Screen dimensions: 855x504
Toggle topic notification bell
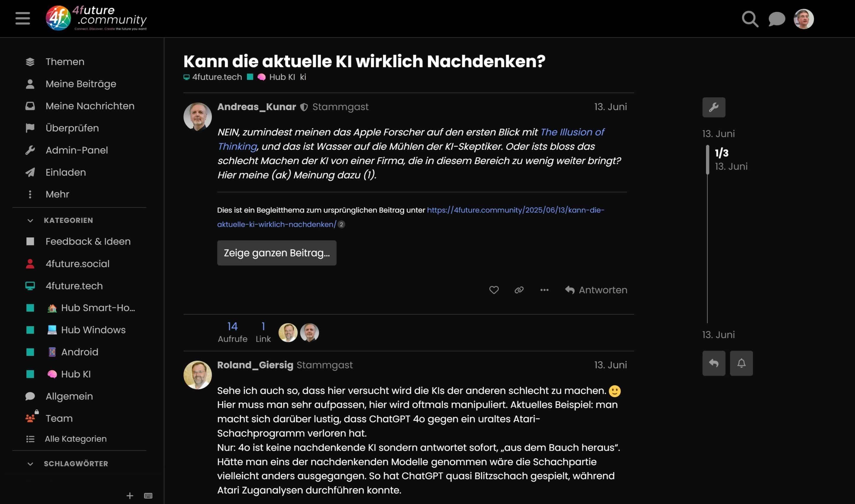pos(741,363)
